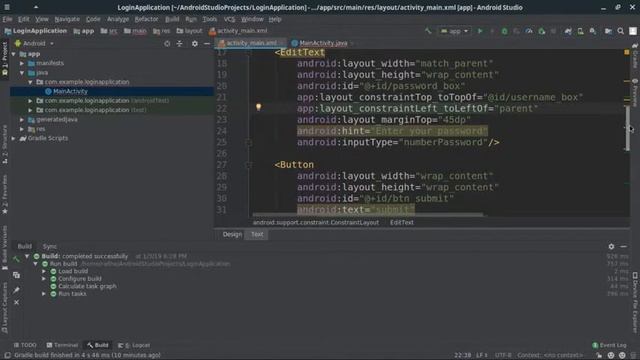Click Collapse All icon in Project panel

(x=180, y=43)
